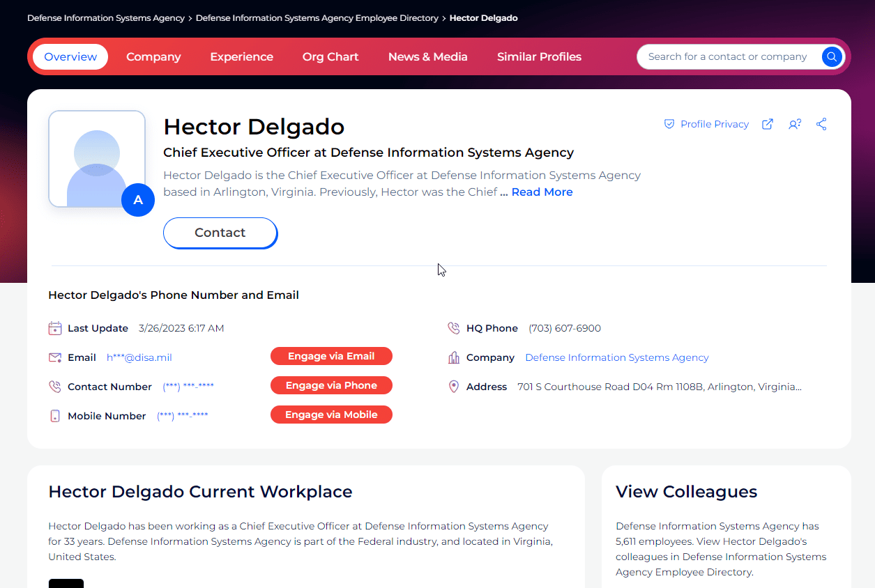Click the HQ Phone number (703) 607-6900
The width and height of the screenshot is (875, 588).
tap(565, 328)
